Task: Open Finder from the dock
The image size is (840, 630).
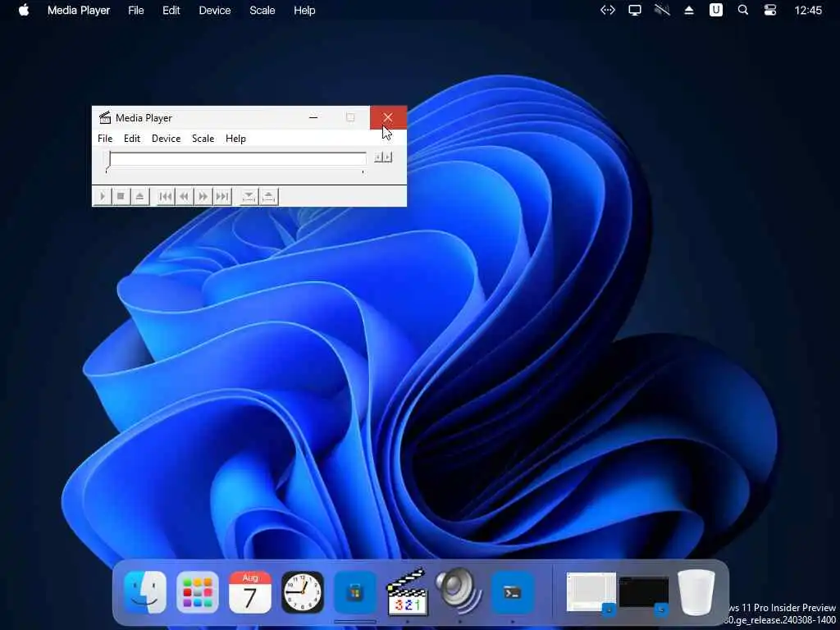Action: (144, 592)
